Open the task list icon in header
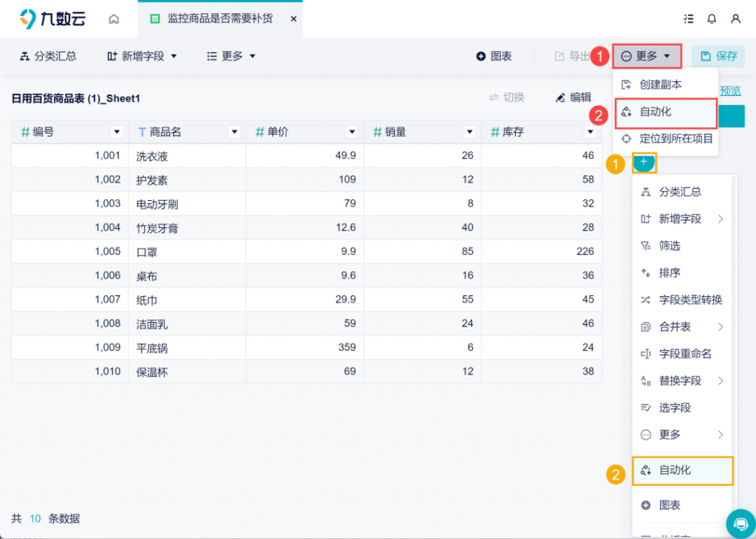The image size is (756, 539). (689, 18)
